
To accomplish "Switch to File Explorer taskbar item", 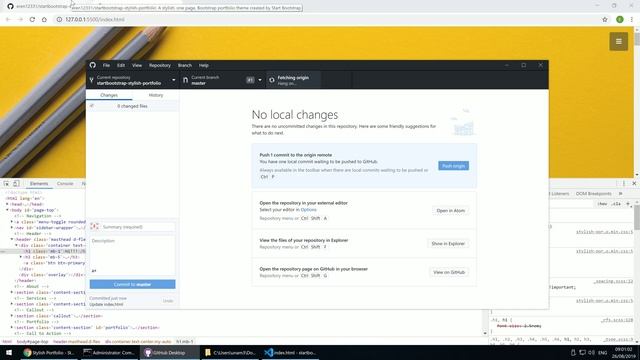I will pyautogui.click(x=230, y=353).
